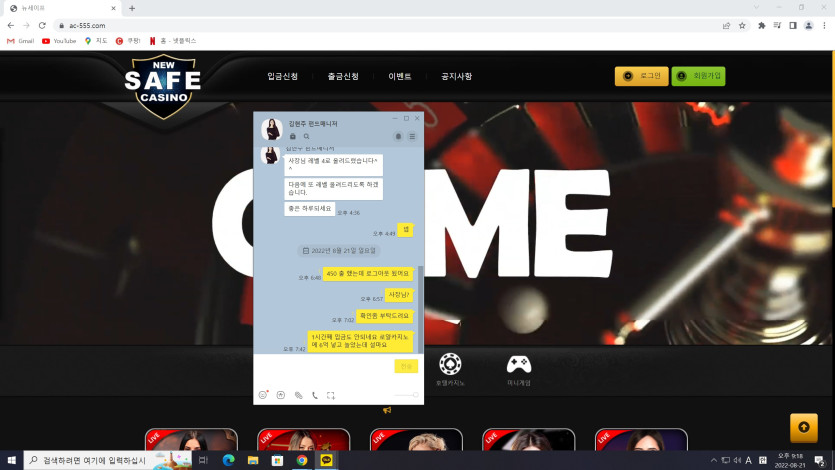Open a new browser tab
The width and height of the screenshot is (835, 470).
pos(132,8)
